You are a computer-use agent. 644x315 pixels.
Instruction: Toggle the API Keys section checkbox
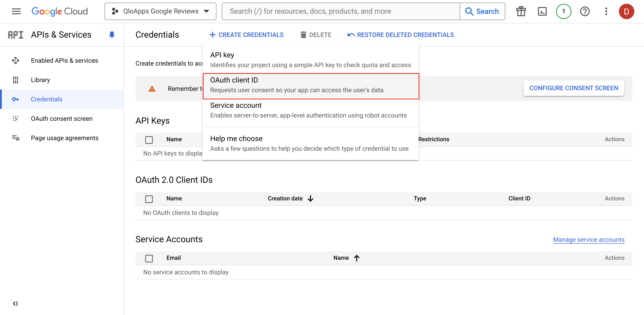(149, 139)
